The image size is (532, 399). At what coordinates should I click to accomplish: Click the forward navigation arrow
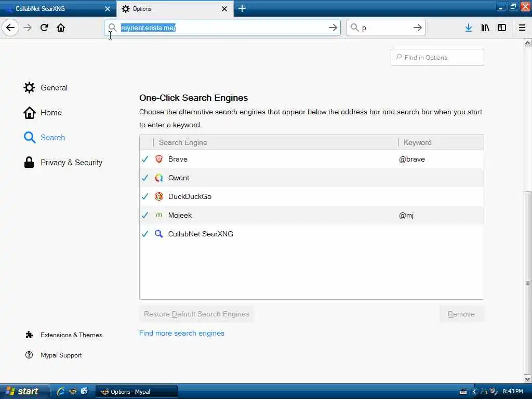tap(28, 28)
